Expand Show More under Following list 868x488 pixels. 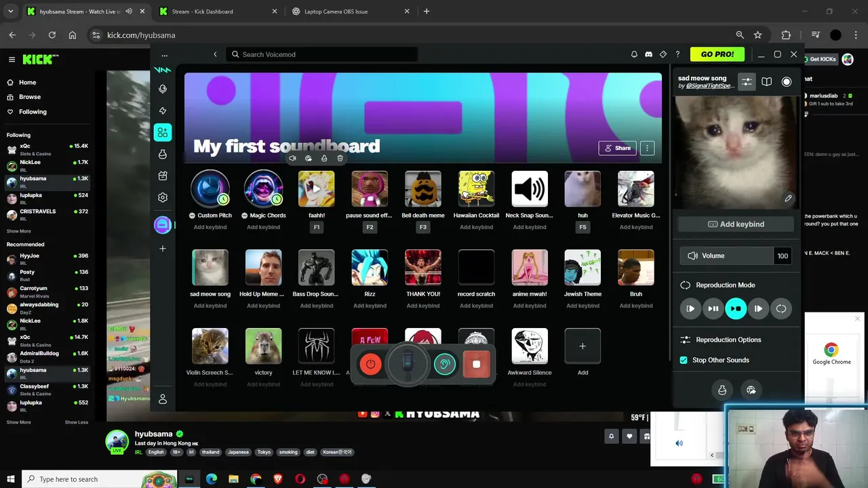click(x=18, y=231)
